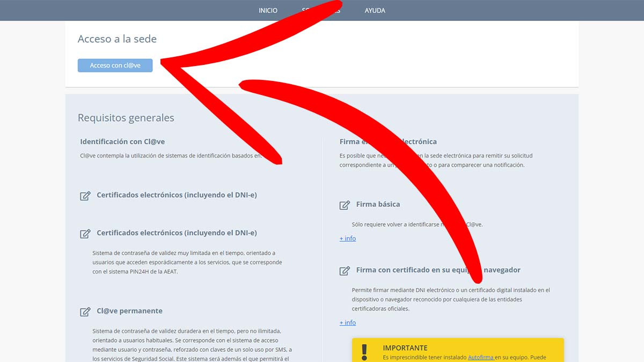
Task: Select the icon next to Cl@ve permanente
Action: coord(85,312)
